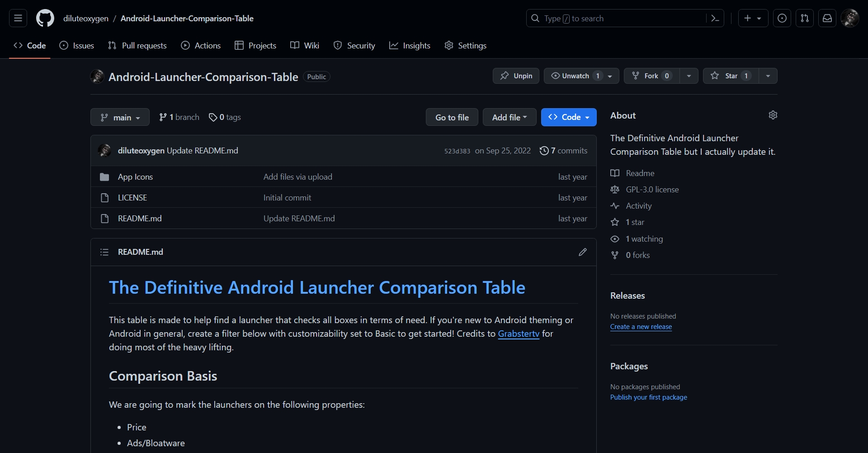The height and width of the screenshot is (453, 868).
Task: Open the About section settings gear
Action: point(773,115)
